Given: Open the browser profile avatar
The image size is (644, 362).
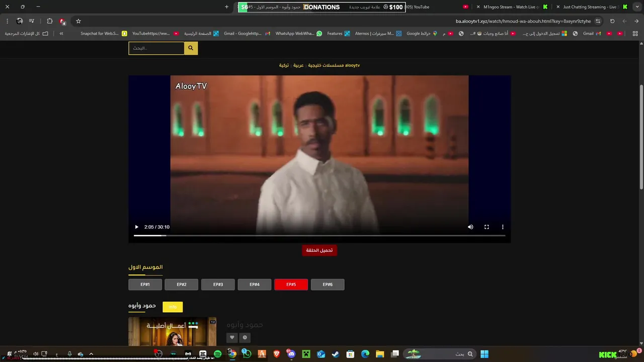Looking at the screenshot, I should pyautogui.click(x=20, y=21).
